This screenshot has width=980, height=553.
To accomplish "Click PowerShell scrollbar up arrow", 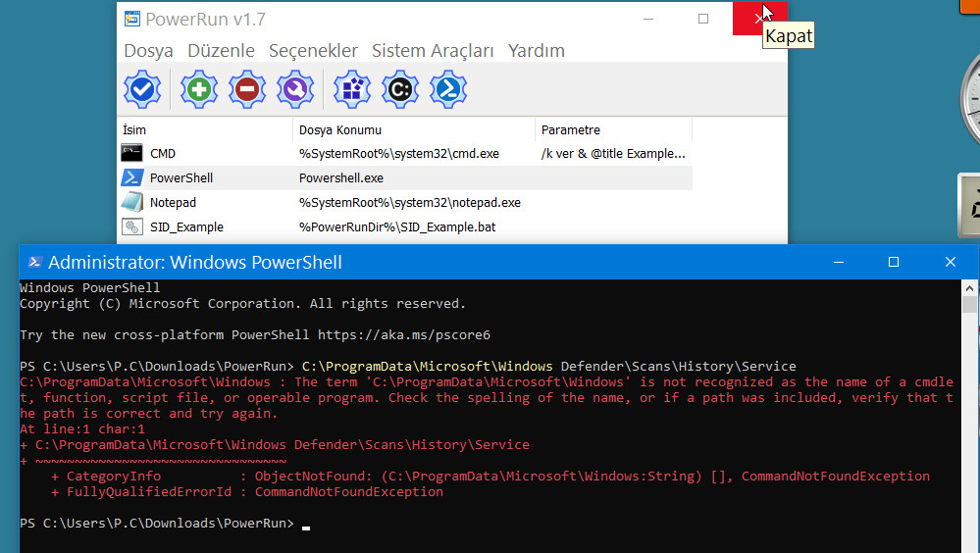I will coord(969,288).
